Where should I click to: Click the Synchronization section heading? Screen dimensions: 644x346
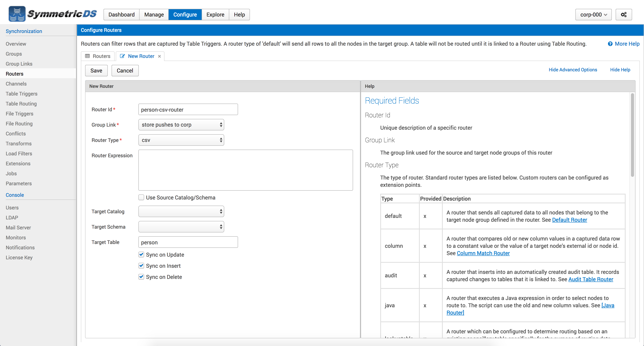point(24,31)
